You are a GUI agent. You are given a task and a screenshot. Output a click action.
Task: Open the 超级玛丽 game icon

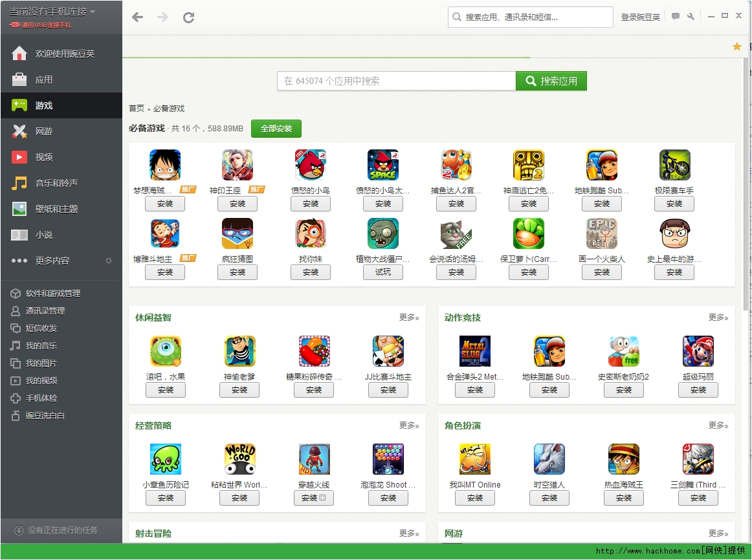[698, 351]
